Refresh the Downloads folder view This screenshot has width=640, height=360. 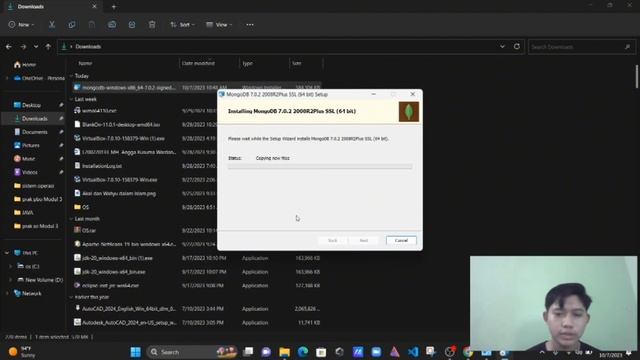tap(517, 47)
